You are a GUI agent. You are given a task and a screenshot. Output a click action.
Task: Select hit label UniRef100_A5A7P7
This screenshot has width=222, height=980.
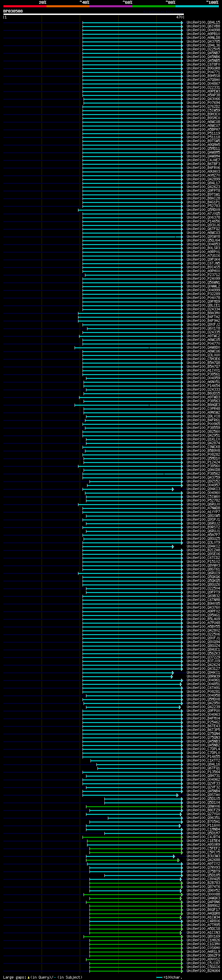[203, 535]
